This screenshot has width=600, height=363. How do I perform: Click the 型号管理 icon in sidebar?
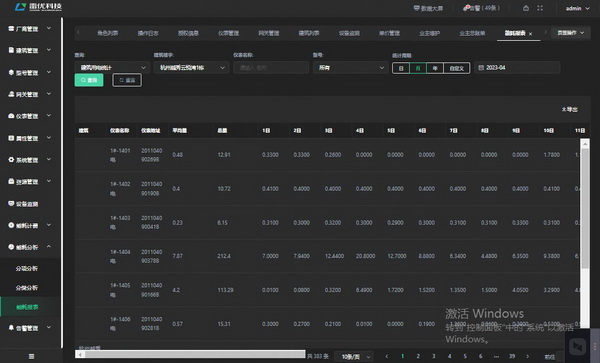11,72
